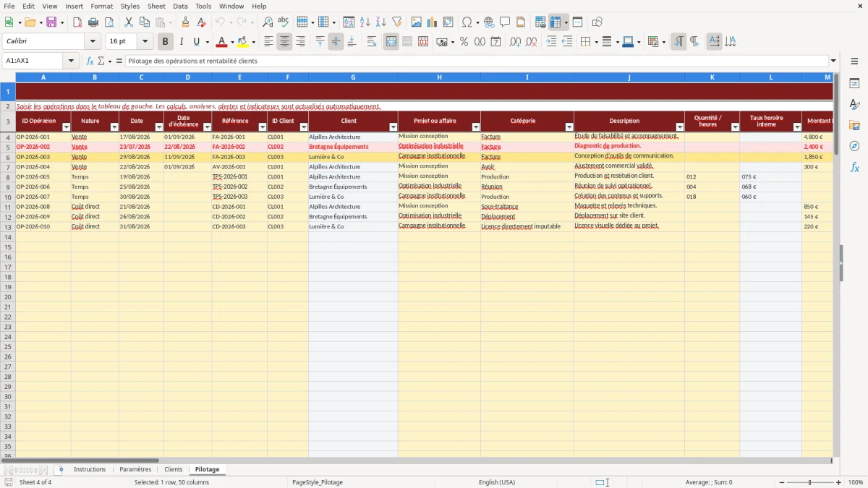Viewport: 868px width, 488px height.
Task: Toggle the AutoFilter funnel icon
Action: 397,22
